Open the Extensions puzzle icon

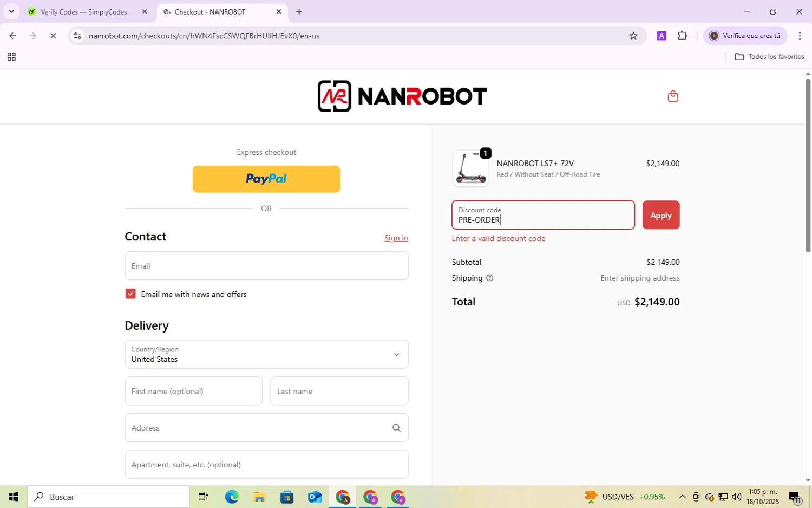coord(682,36)
